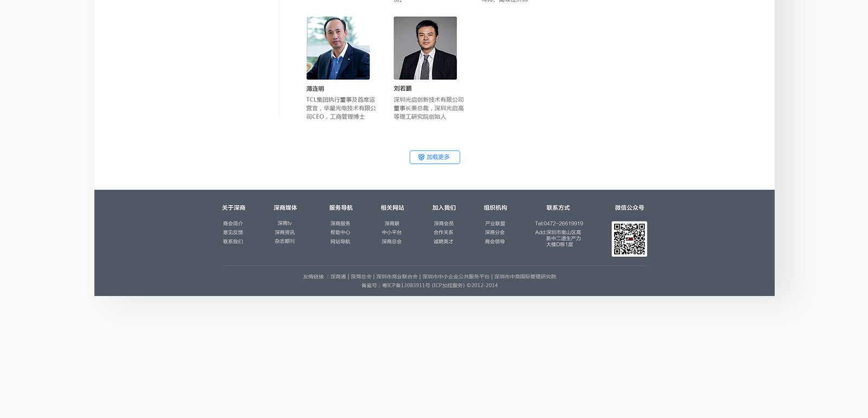Open the 商会简介 footer link

[233, 223]
